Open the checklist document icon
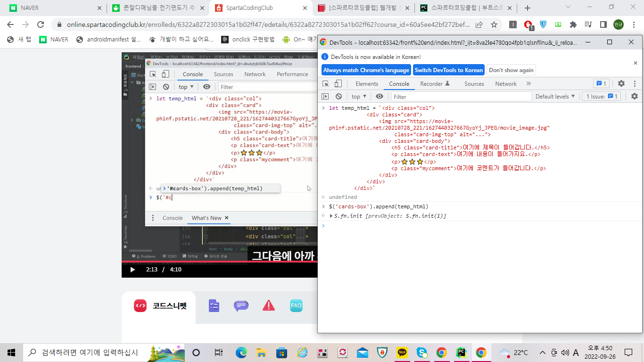Screen dimensions: 644x362 point(214,306)
